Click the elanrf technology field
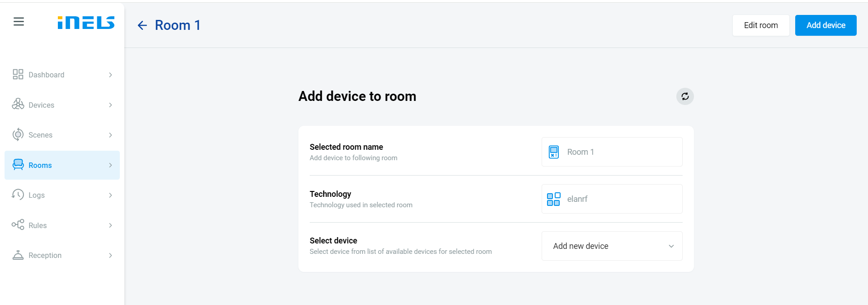Screen dimensions: 868x305 [612, 199]
